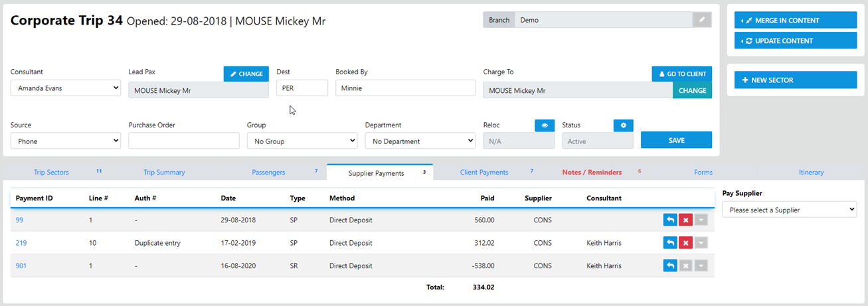Click the reply arrow icon for payment 219
The height and width of the screenshot is (306, 868).
coord(670,243)
